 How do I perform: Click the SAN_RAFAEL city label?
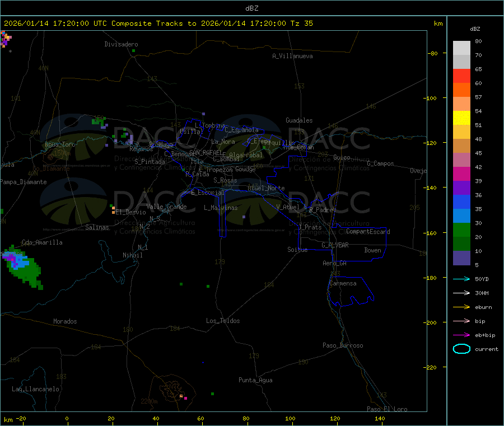pos(206,152)
